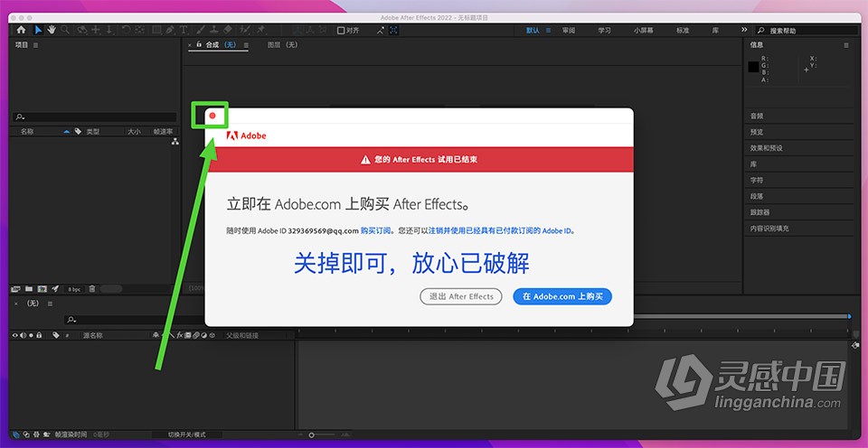868x448 pixels.
Task: Select the Rotation tool
Action: [127, 30]
